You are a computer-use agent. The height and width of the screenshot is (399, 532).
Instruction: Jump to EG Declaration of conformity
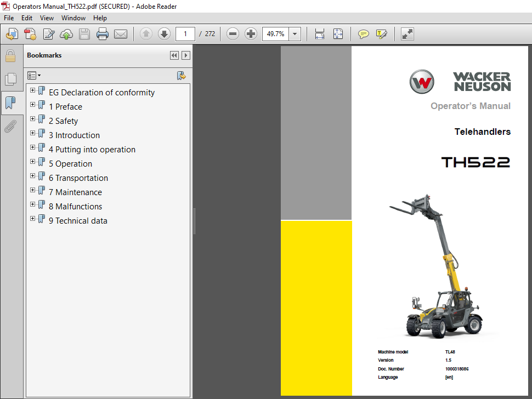point(102,93)
